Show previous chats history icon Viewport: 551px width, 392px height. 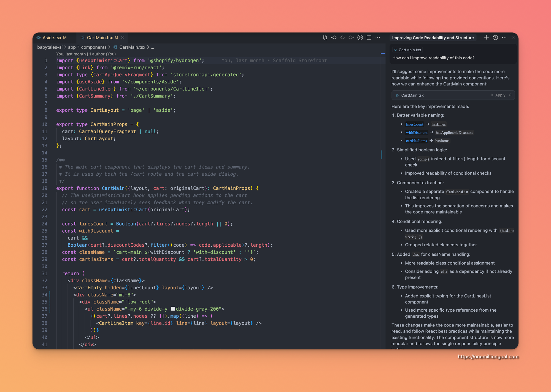(495, 38)
